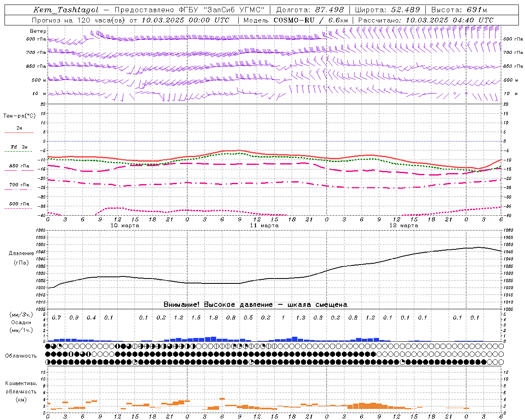Screen dimensions: 525x420
Task: Click the 0.3 precipitation value
Action: [318, 318]
